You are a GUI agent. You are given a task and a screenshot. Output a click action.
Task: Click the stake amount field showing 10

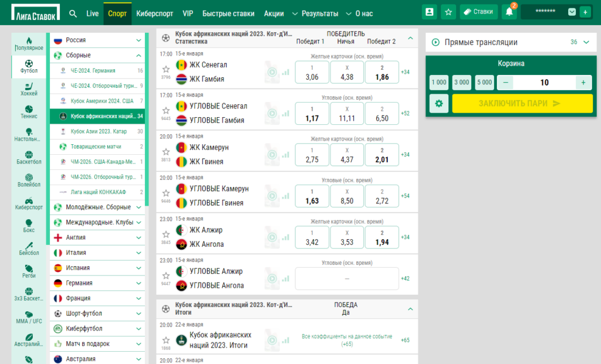[x=544, y=82]
